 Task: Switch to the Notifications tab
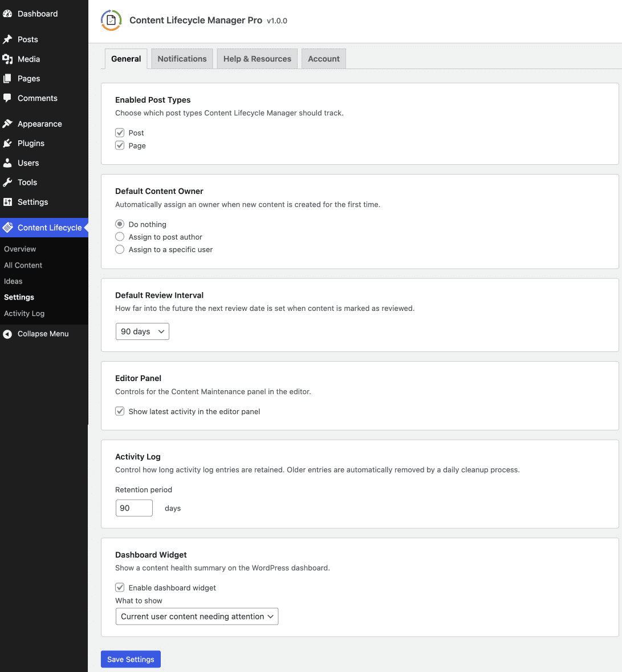182,59
